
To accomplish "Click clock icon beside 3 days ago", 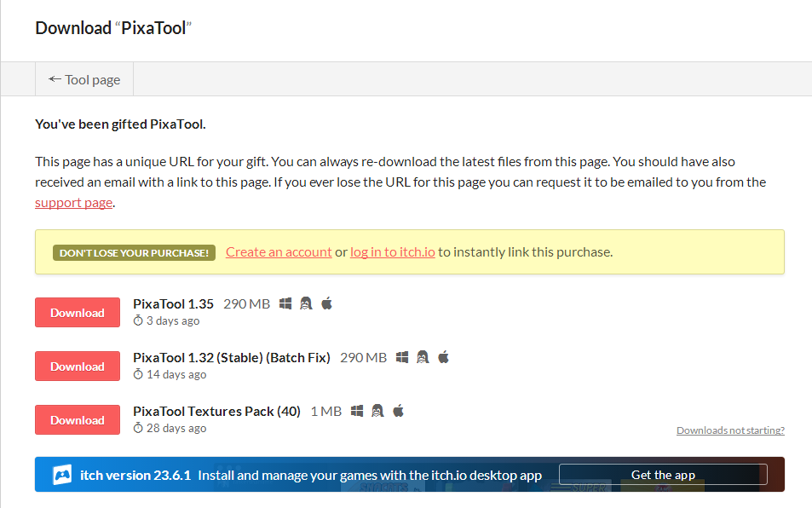I will pyautogui.click(x=138, y=320).
